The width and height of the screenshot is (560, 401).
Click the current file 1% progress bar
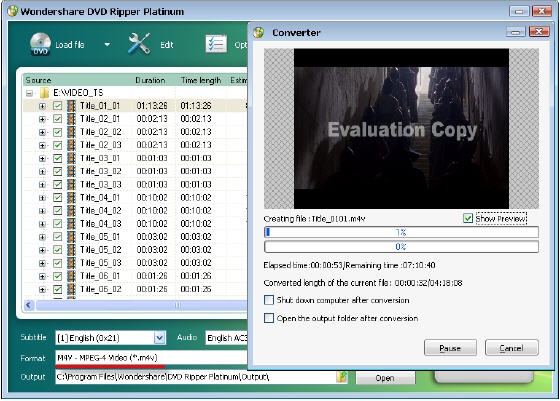(x=401, y=232)
